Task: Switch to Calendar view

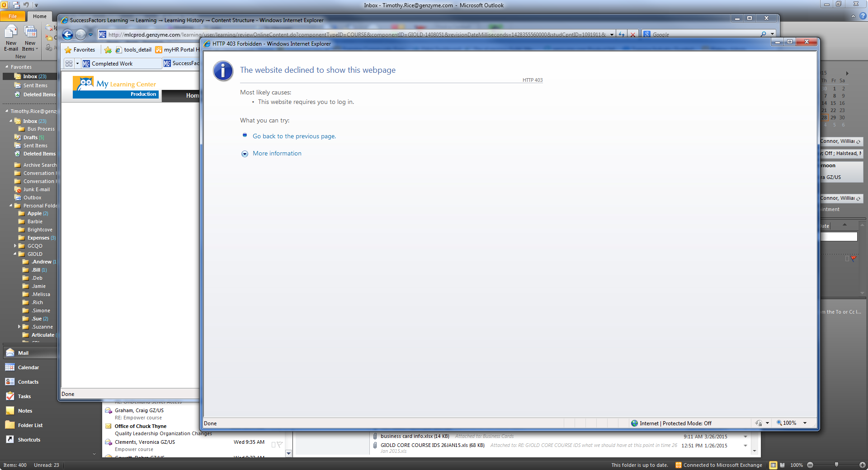Action: click(30, 367)
